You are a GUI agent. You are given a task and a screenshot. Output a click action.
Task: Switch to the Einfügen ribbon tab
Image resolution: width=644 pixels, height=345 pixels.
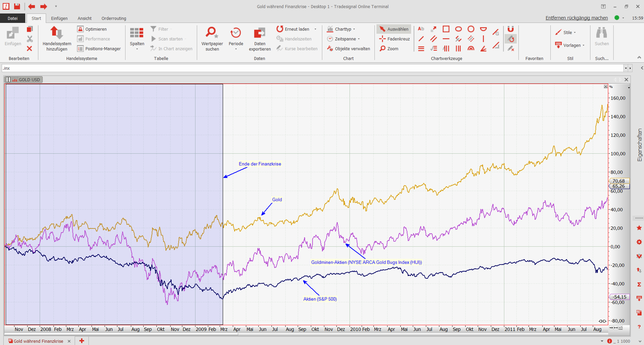coord(59,18)
